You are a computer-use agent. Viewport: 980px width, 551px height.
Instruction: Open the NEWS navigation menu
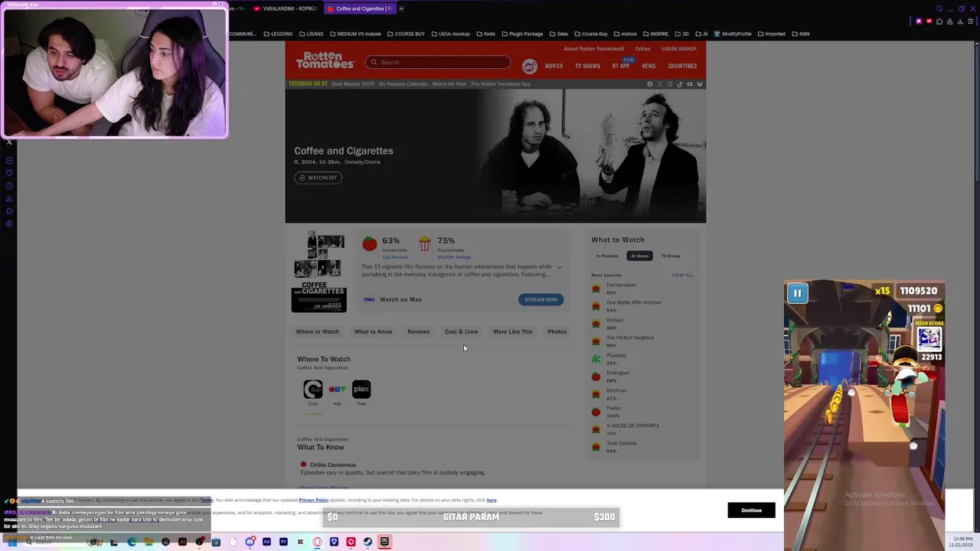tap(648, 66)
